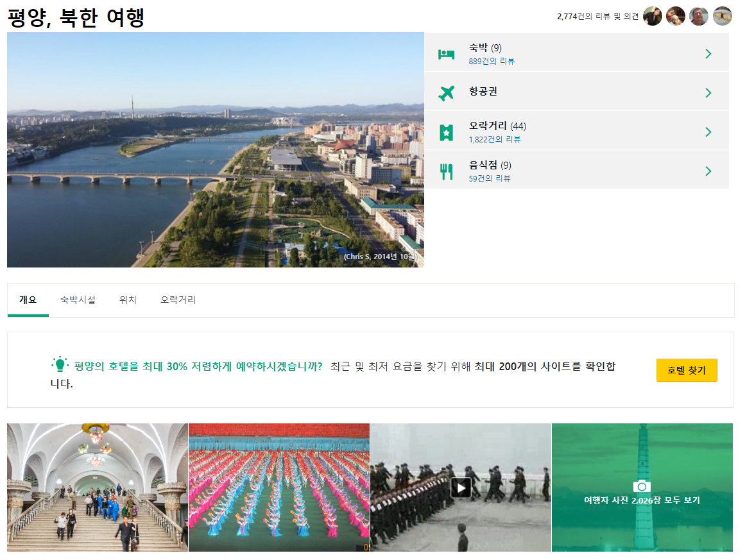Click the camera icon on the green photo tile

pos(642,486)
